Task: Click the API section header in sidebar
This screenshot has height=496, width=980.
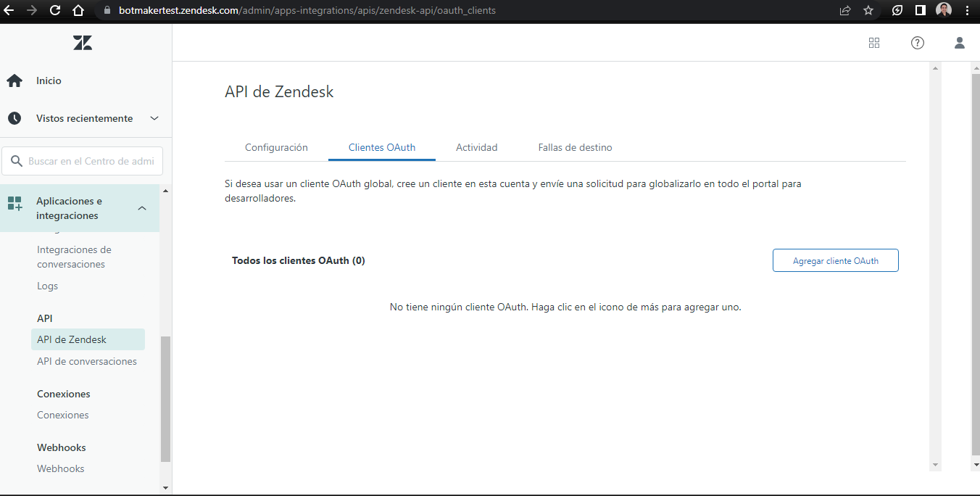Action: tap(45, 318)
